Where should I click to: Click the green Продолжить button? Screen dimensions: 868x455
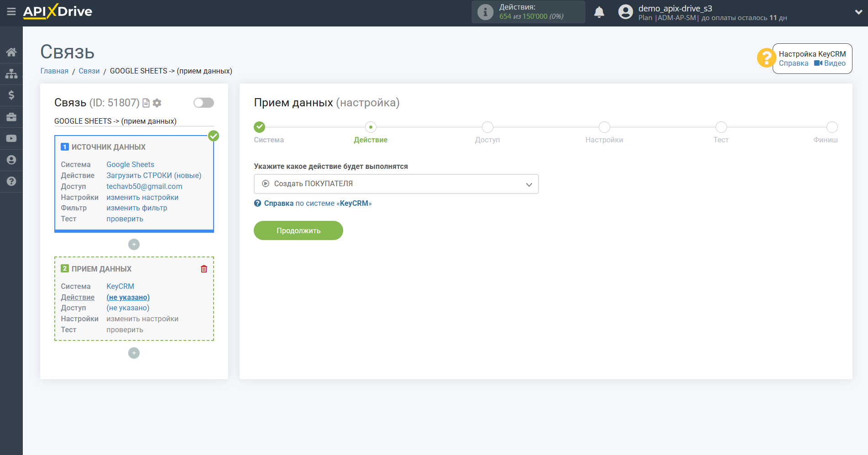[298, 230]
